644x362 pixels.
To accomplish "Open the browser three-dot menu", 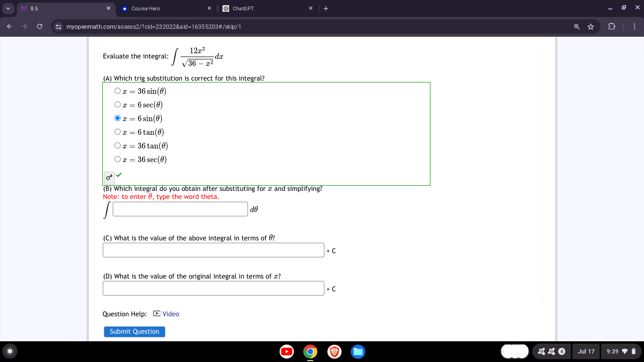I will (x=635, y=27).
